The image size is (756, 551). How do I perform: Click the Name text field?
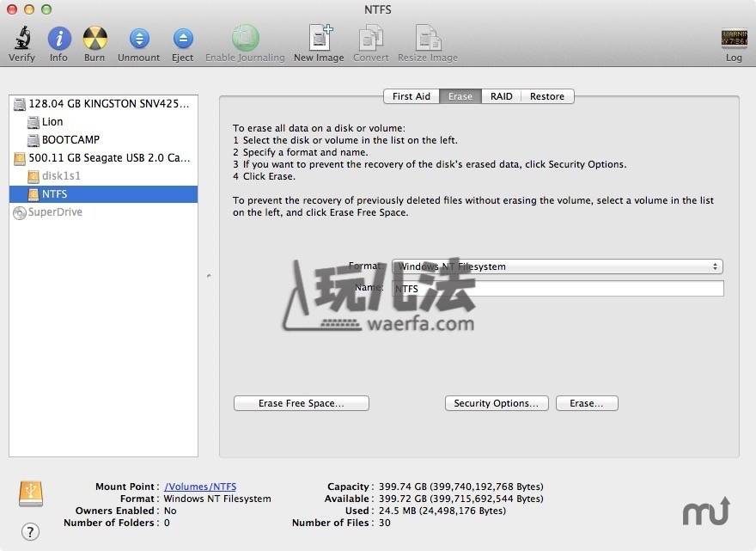557,289
